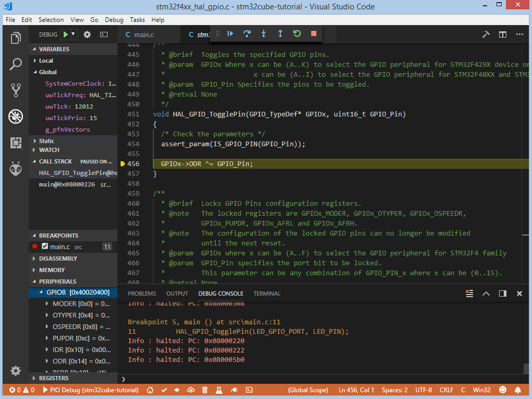The height and width of the screenshot is (399, 532).
Task: Switch to the PROBLEMS panel tab
Action: pyautogui.click(x=142, y=294)
